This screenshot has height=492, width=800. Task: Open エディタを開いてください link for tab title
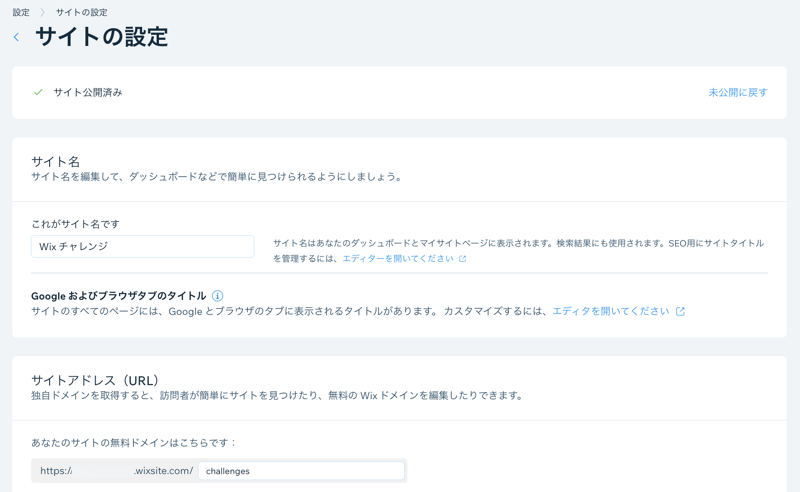pos(610,312)
